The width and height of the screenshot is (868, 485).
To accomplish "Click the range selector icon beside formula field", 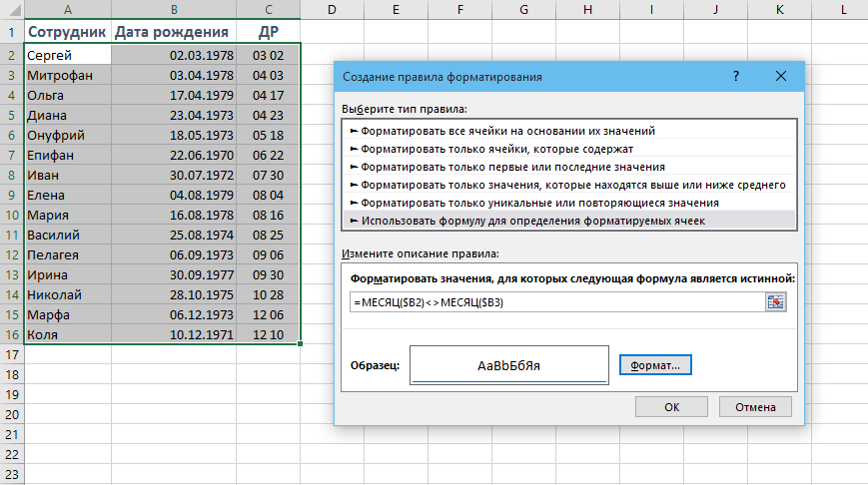I will [776, 302].
